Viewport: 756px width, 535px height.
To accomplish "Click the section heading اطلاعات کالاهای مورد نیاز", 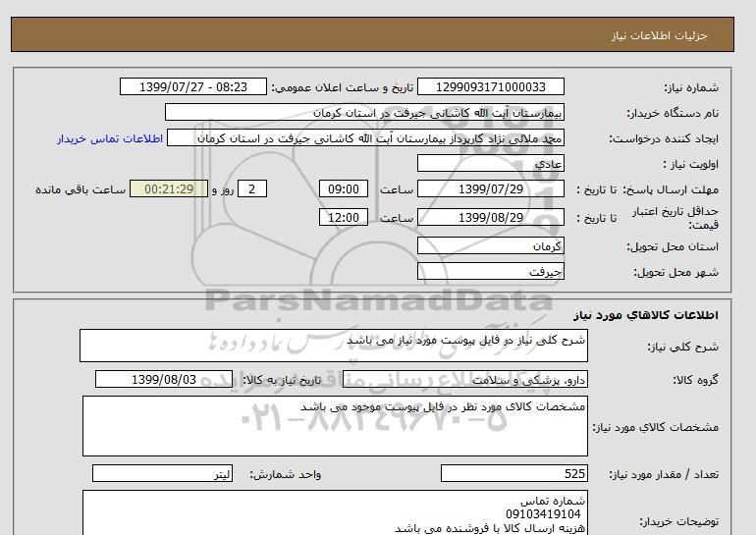I will click(646, 315).
